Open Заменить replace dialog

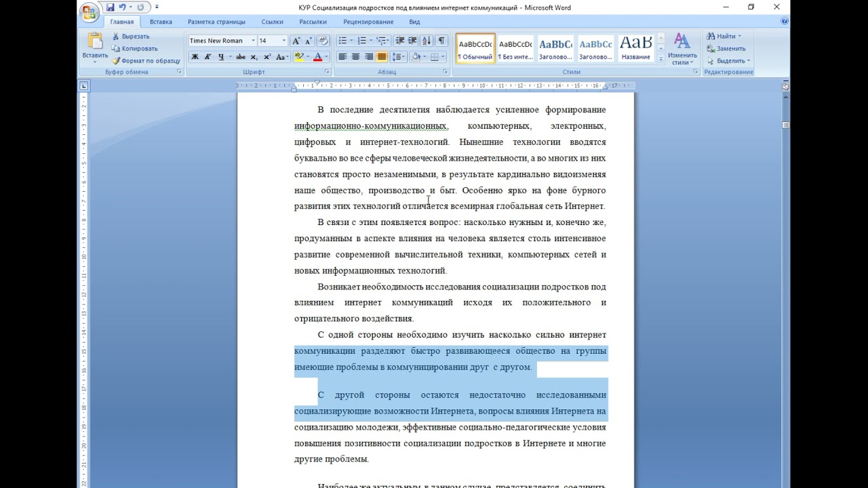726,49
